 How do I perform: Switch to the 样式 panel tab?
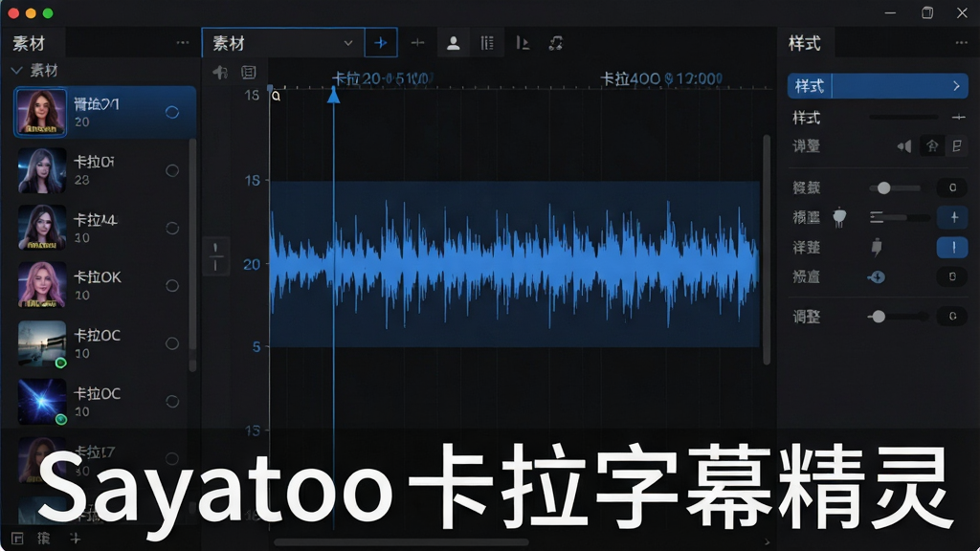coord(804,43)
